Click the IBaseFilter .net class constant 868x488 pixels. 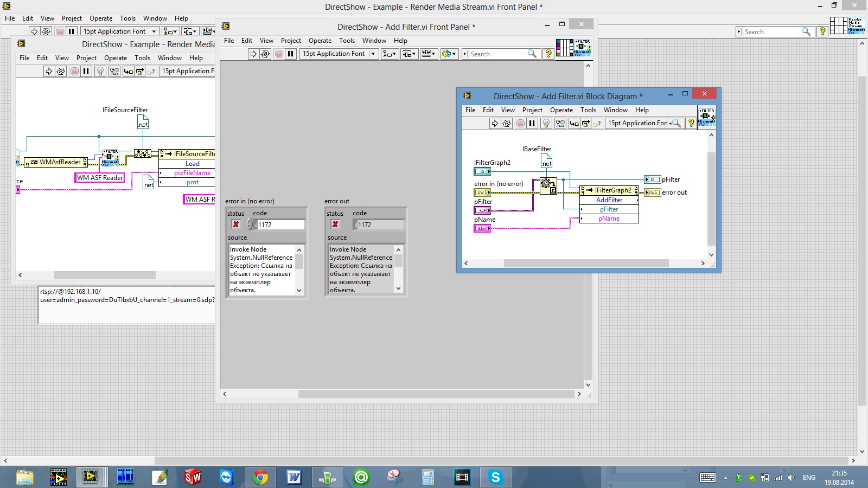click(546, 161)
